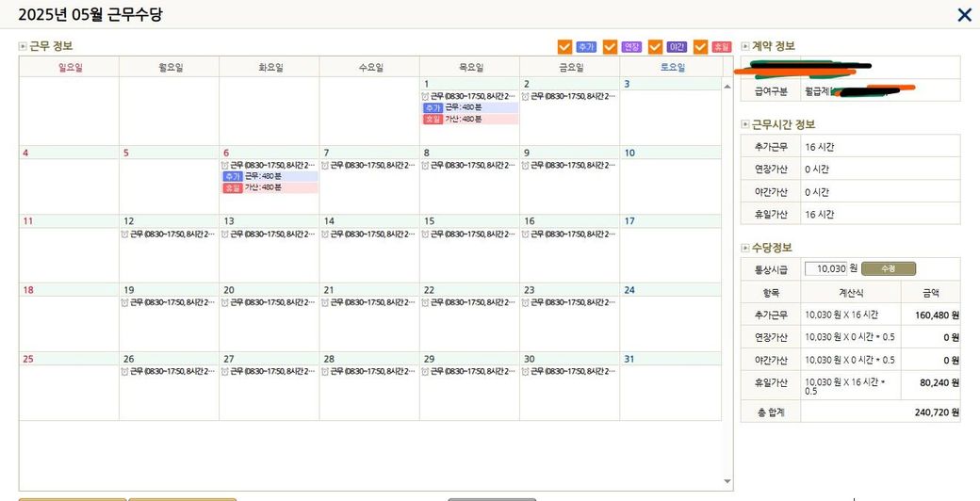The image size is (980, 501).
Task: Click the red 휴일 badge on May 6
Action: pos(232,187)
